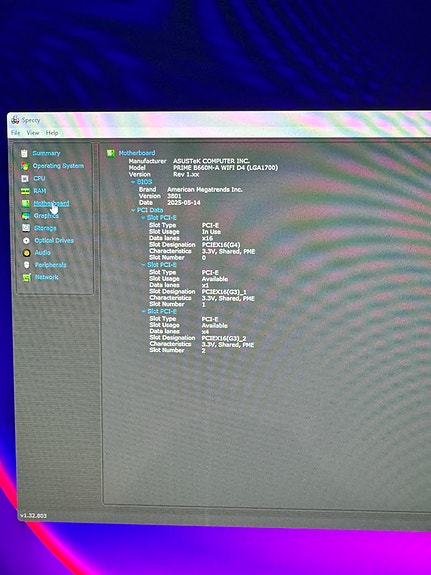This screenshot has width=431, height=575.
Task: Collapse the PCI Data section arrow
Action: click(133, 210)
